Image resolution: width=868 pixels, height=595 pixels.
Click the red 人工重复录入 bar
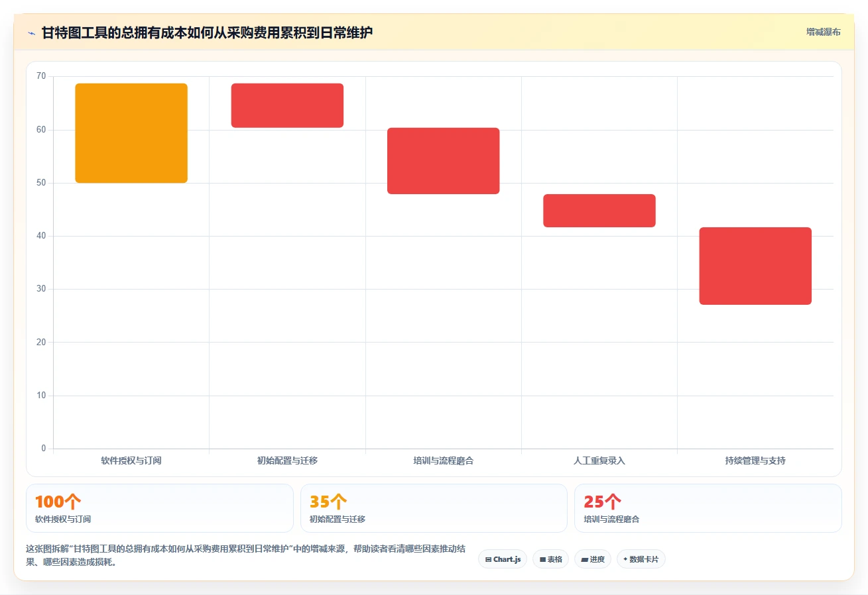pyautogui.click(x=599, y=211)
